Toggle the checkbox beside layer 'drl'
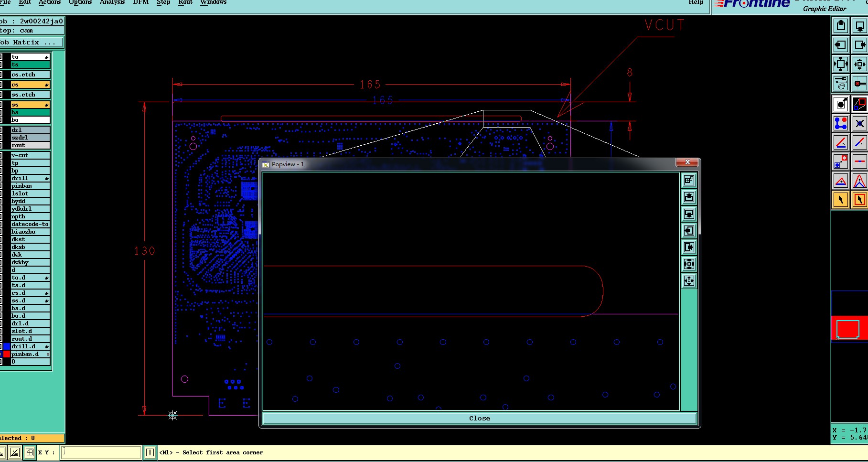The image size is (868, 462). (x=1, y=130)
